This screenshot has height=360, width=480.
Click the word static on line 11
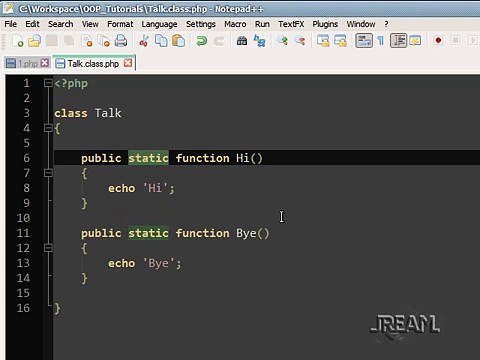[x=148, y=233]
